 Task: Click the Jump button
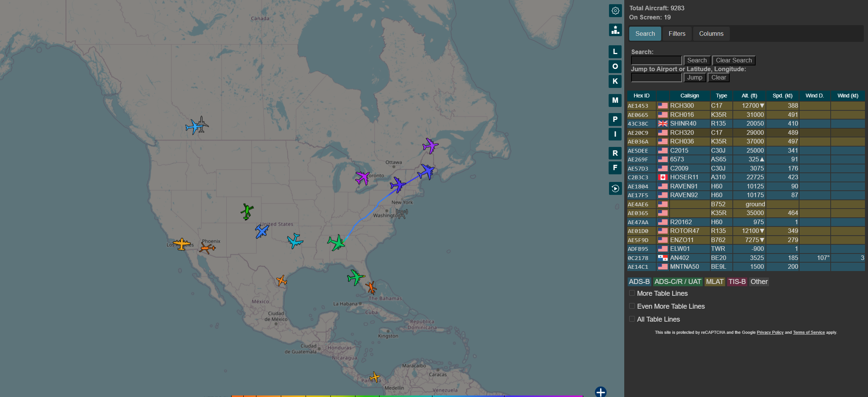tap(695, 77)
